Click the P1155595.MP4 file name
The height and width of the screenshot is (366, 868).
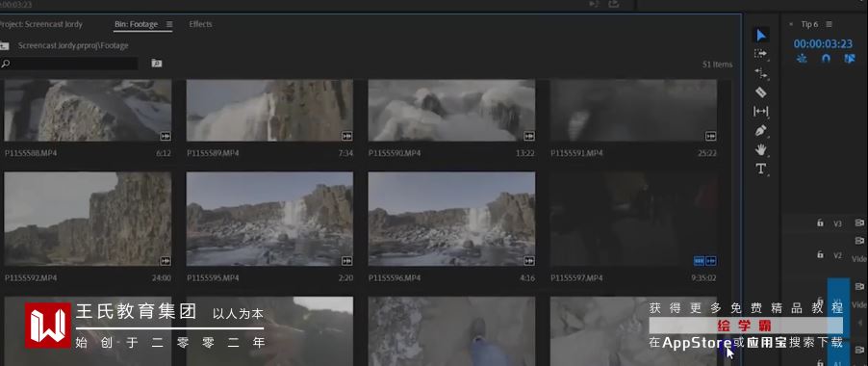[213, 278]
